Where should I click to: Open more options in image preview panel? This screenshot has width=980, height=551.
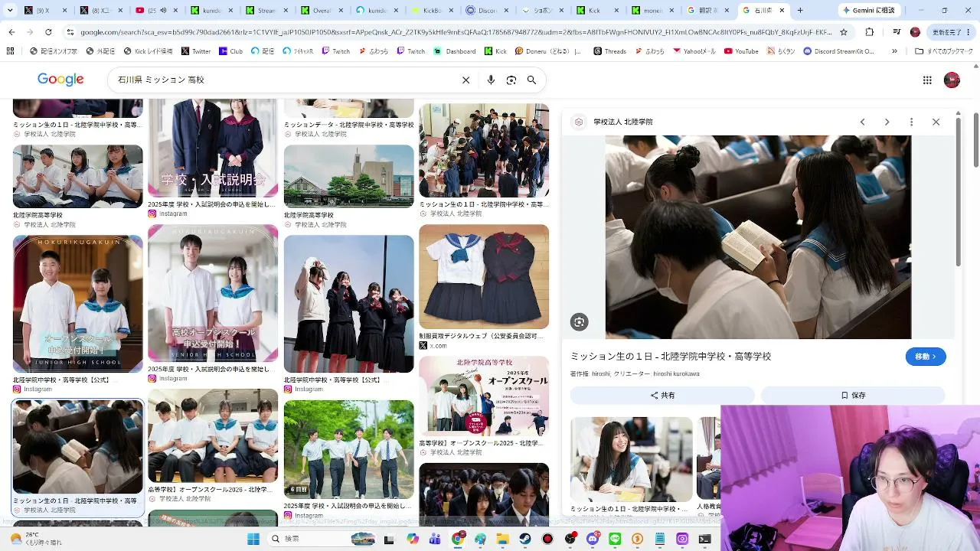pyautogui.click(x=911, y=122)
